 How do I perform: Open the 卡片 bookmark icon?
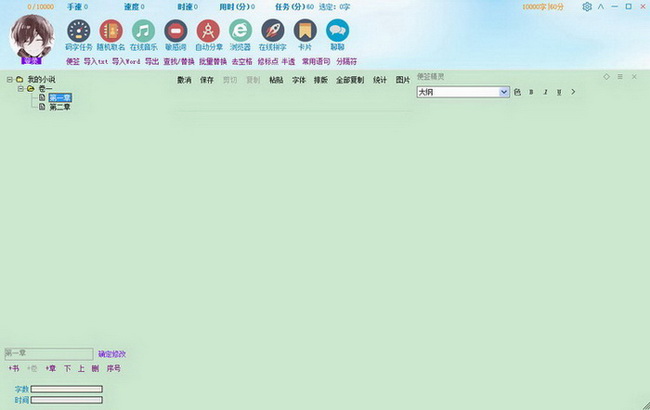click(305, 31)
